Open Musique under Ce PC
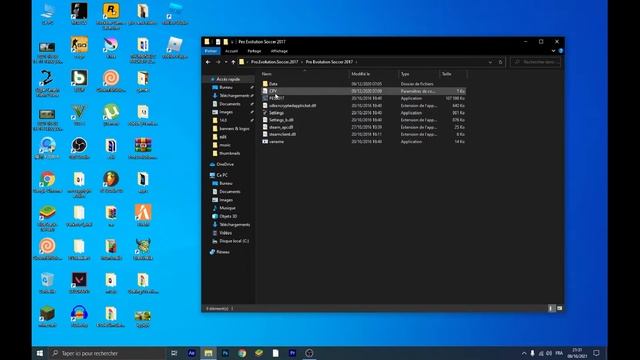 coord(227,208)
